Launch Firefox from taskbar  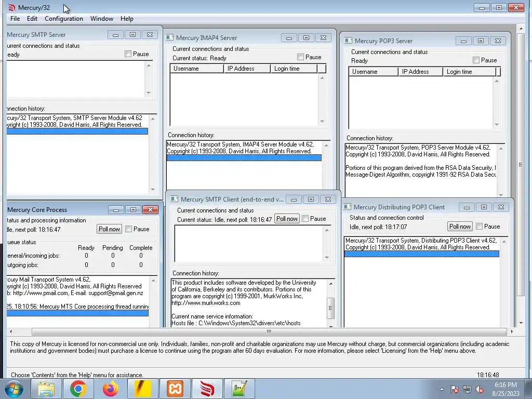111,389
